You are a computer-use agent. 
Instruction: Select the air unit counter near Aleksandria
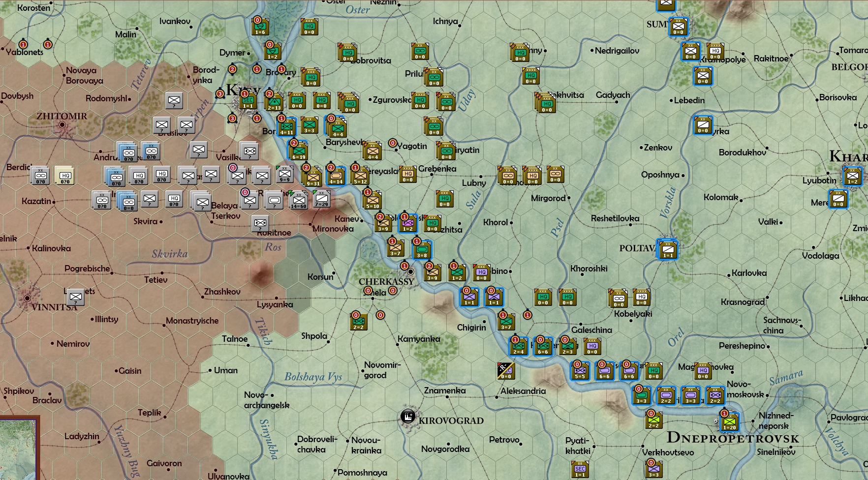point(506,371)
